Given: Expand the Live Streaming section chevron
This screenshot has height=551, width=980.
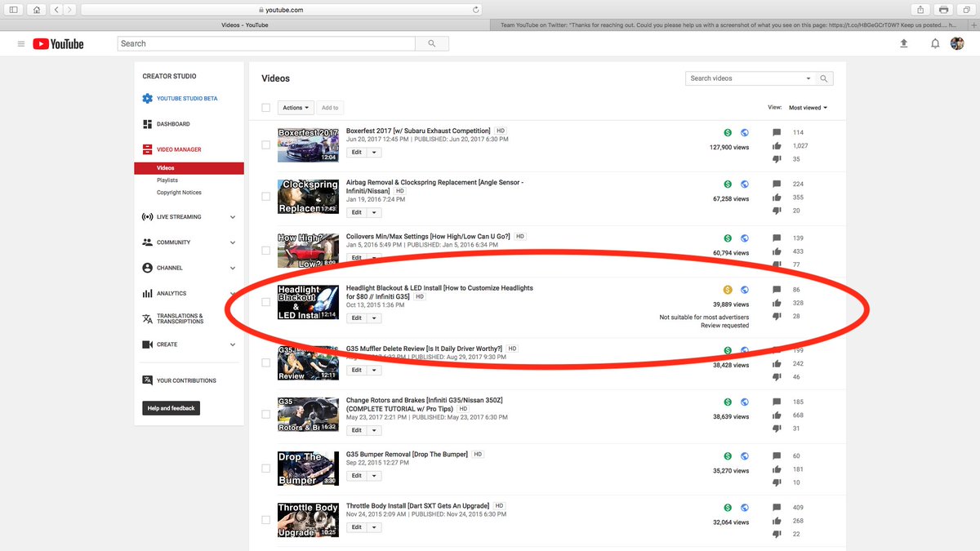Looking at the screenshot, I should 233,217.
